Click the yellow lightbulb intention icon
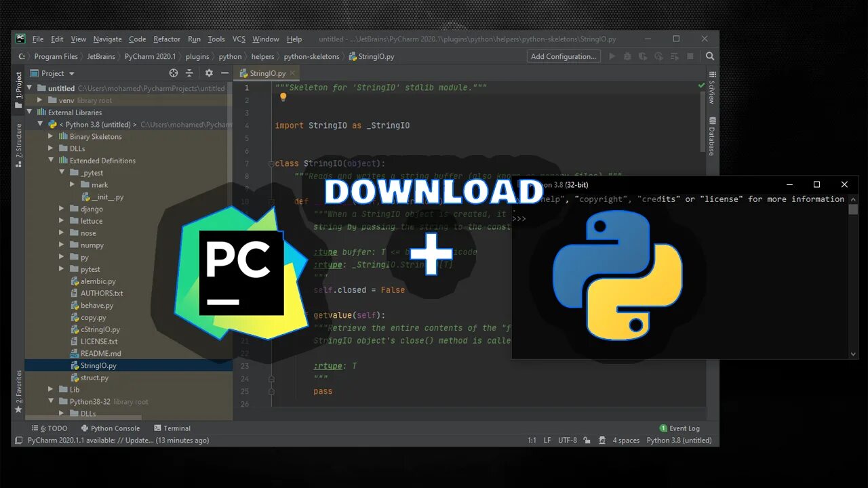The image size is (868, 488). (283, 97)
